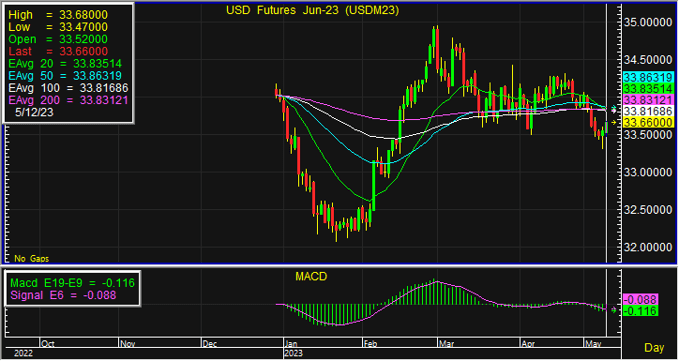
Task: Click the Dec label on time axis
Action: click(210, 344)
